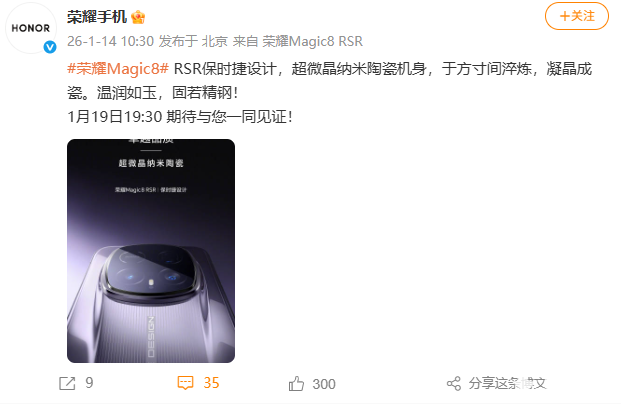This screenshot has height=405, width=621.
Task: Click the repost count 9
Action: 90,383
